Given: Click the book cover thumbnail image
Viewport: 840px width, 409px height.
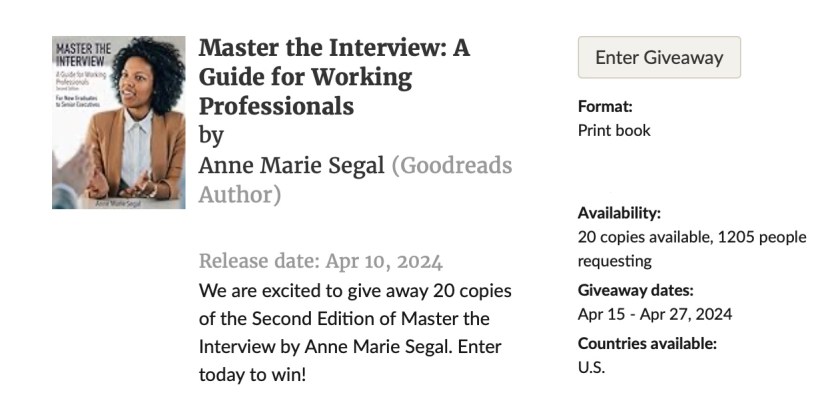Looking at the screenshot, I should (x=118, y=122).
